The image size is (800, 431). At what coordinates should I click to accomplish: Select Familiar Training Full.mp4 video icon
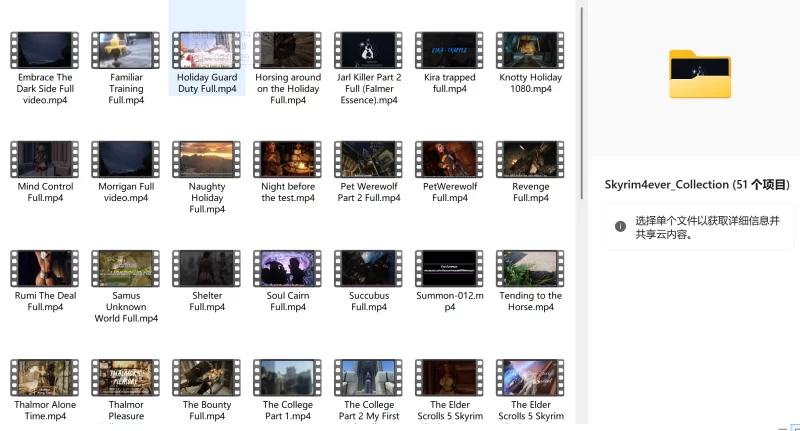pos(126,50)
